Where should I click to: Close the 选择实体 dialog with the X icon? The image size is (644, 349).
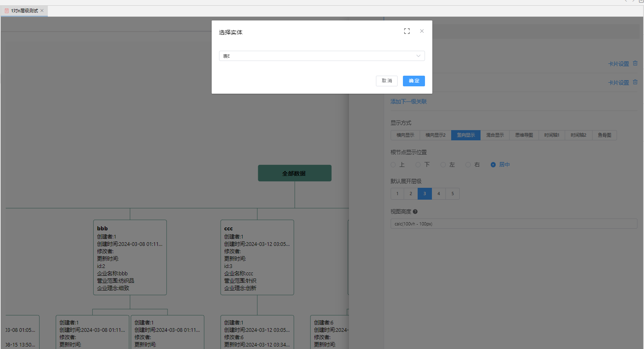422,31
